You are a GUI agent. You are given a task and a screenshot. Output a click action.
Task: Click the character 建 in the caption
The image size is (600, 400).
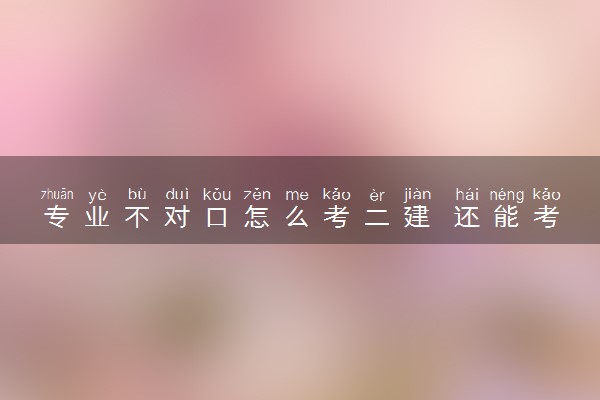(x=417, y=217)
